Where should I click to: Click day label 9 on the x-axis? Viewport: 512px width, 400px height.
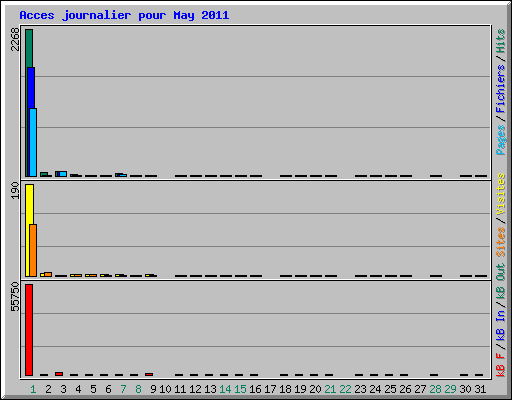[x=153, y=389]
